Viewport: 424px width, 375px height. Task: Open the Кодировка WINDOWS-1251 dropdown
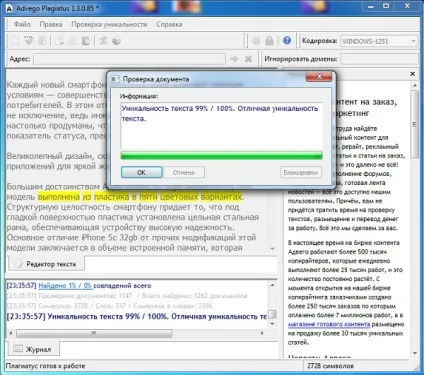point(379,41)
